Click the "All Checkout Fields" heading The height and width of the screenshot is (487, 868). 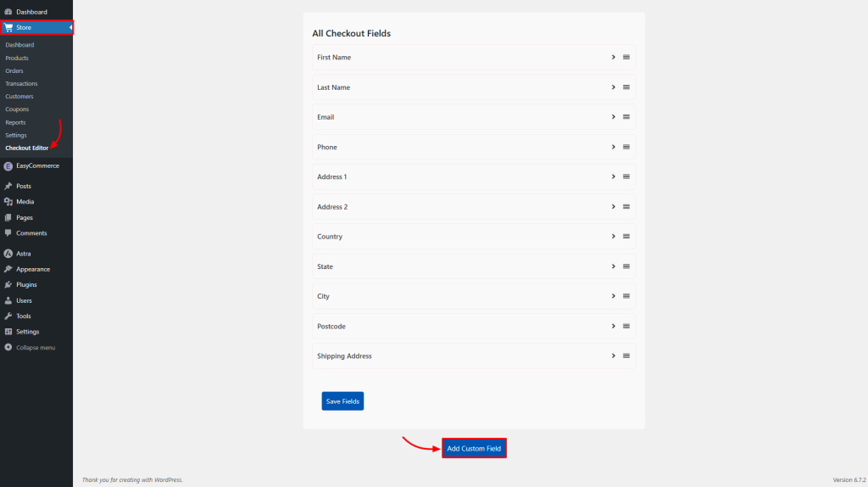pyautogui.click(x=352, y=33)
